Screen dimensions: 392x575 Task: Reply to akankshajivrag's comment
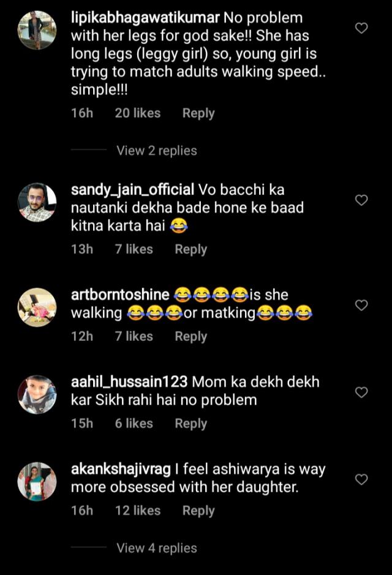[198, 511]
